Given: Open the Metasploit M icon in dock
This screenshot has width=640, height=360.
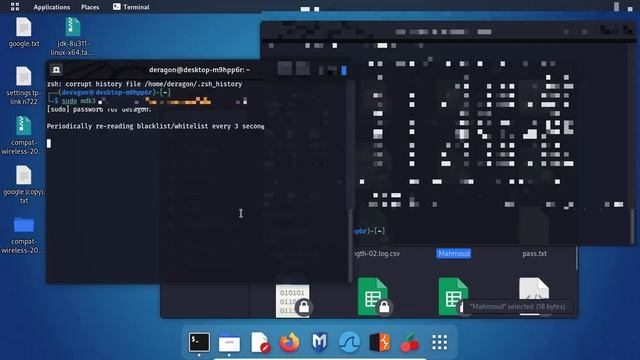Looking at the screenshot, I should tap(319, 342).
